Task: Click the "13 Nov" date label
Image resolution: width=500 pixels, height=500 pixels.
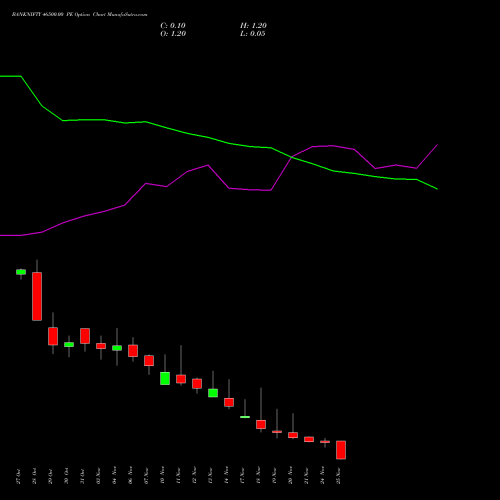Action: click(210, 475)
